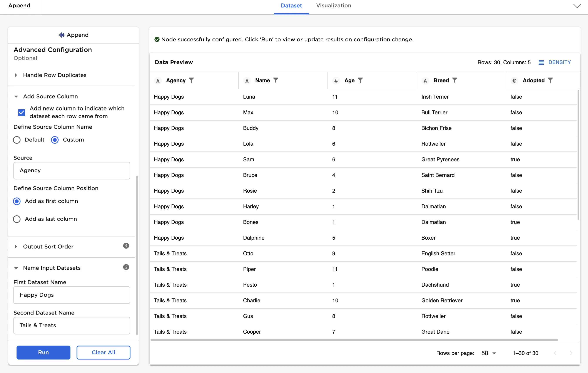
Task: Go to the previous results page
Action: pyautogui.click(x=555, y=353)
